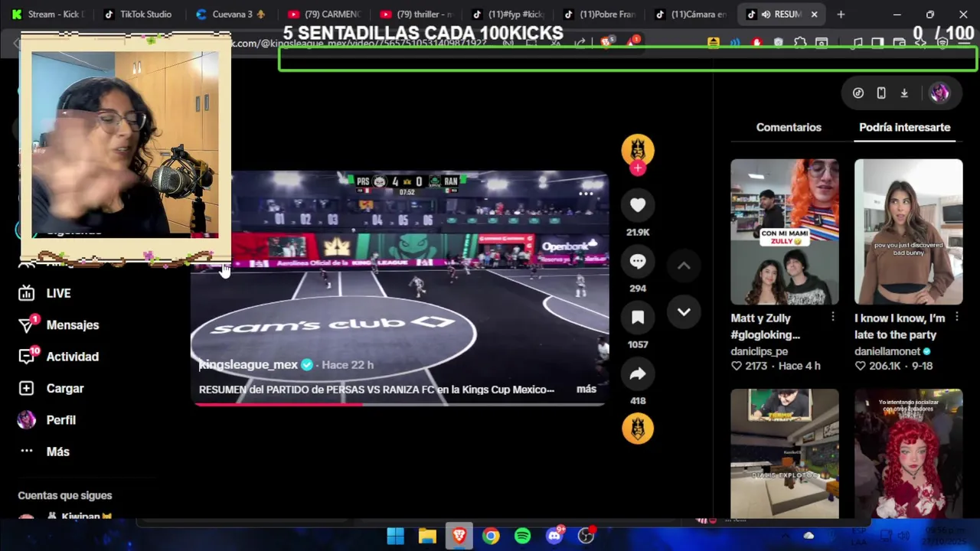This screenshot has width=980, height=551.
Task: Click the yellow eject extension icon
Action: (x=714, y=43)
